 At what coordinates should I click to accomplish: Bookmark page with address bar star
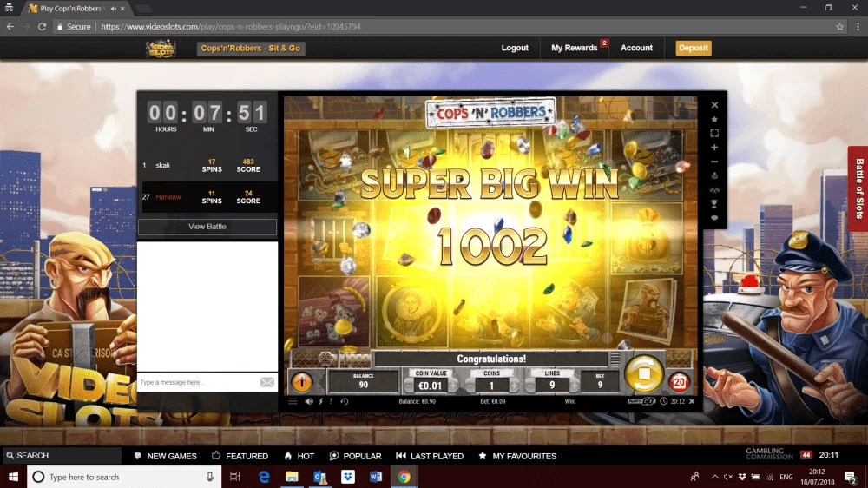point(839,27)
